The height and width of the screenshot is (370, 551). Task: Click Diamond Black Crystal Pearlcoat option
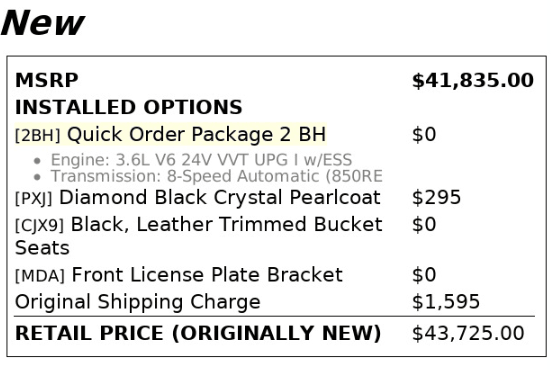pyautogui.click(x=220, y=197)
